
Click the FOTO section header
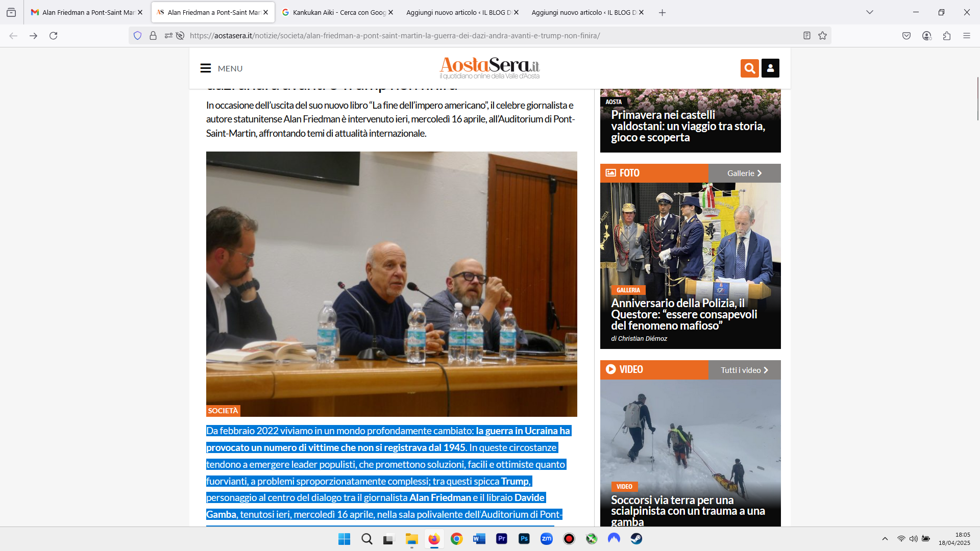(x=654, y=173)
